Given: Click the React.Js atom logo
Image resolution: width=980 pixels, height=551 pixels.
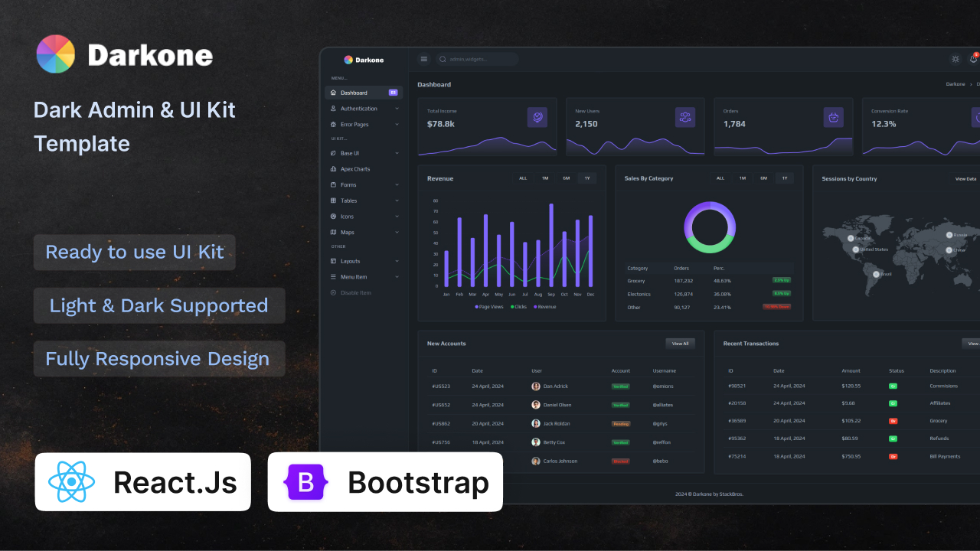Looking at the screenshot, I should (71, 482).
